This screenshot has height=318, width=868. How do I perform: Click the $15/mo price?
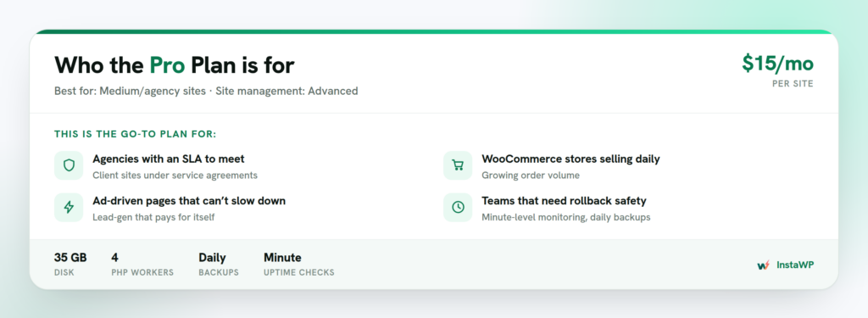pyautogui.click(x=778, y=64)
